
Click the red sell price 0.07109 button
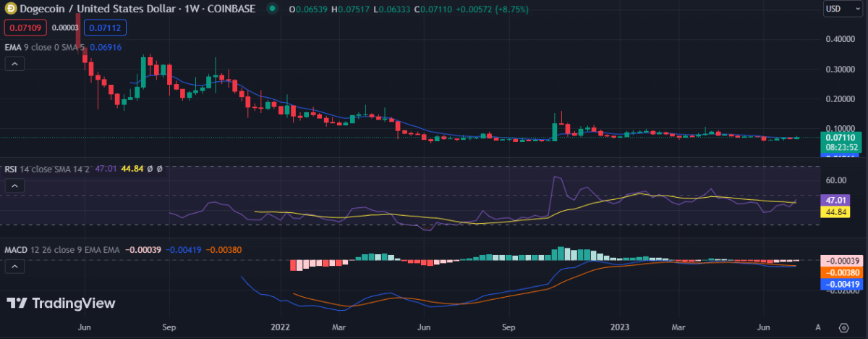click(x=26, y=28)
